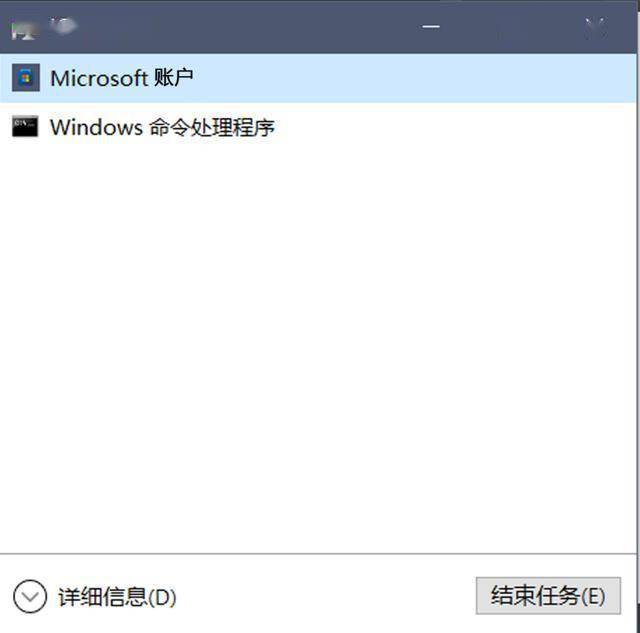Select the Microsoft 账户 task row
The image size is (640, 633).
pos(318,78)
